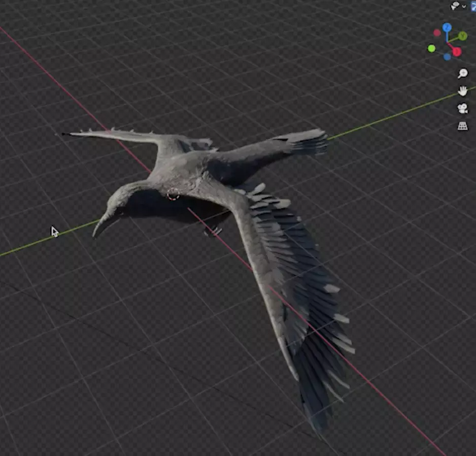This screenshot has width=476, height=456.
Task: Click the dashed red 3D cursor circle
Action: (x=173, y=194)
